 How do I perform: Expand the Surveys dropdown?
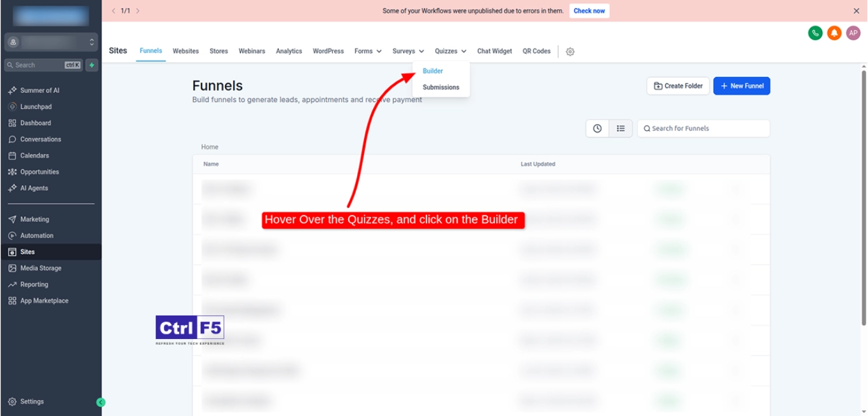[408, 51]
